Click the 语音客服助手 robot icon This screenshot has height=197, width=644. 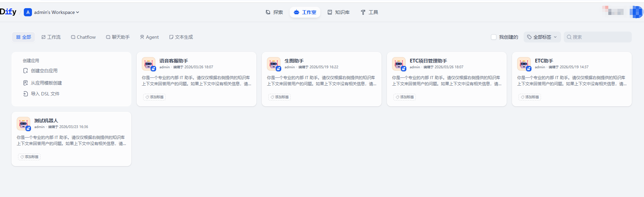coord(149,64)
